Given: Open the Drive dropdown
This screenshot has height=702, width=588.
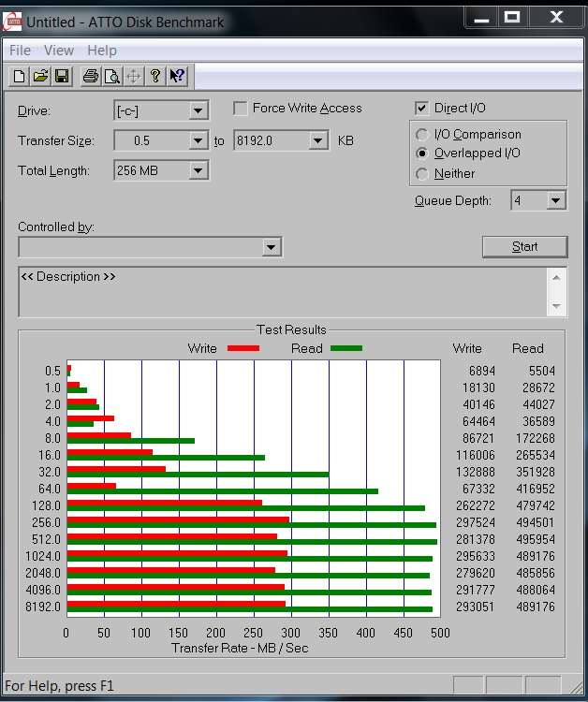Looking at the screenshot, I should pos(198,111).
